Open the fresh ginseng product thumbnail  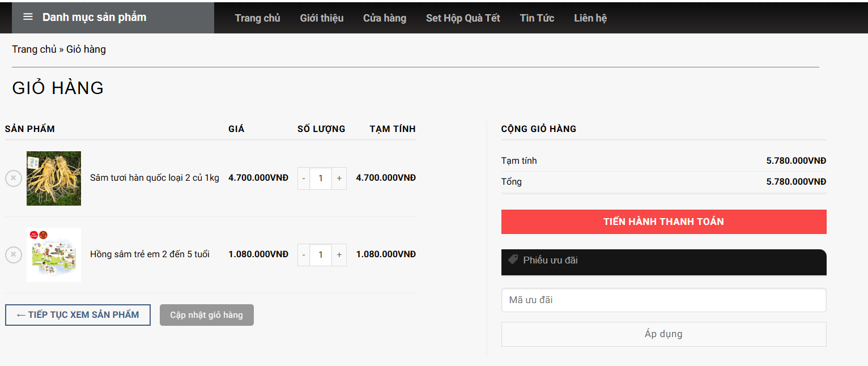(54, 178)
